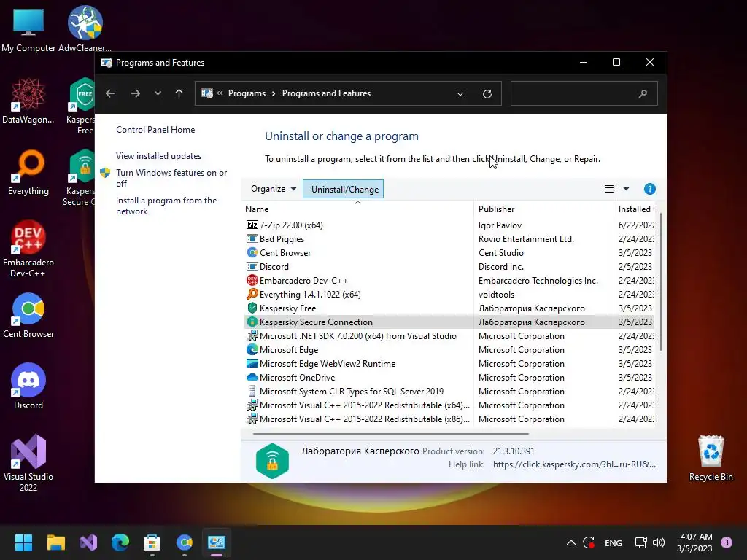Select the Kaspersky Free list icon
This screenshot has height=560, width=747.
click(252, 308)
